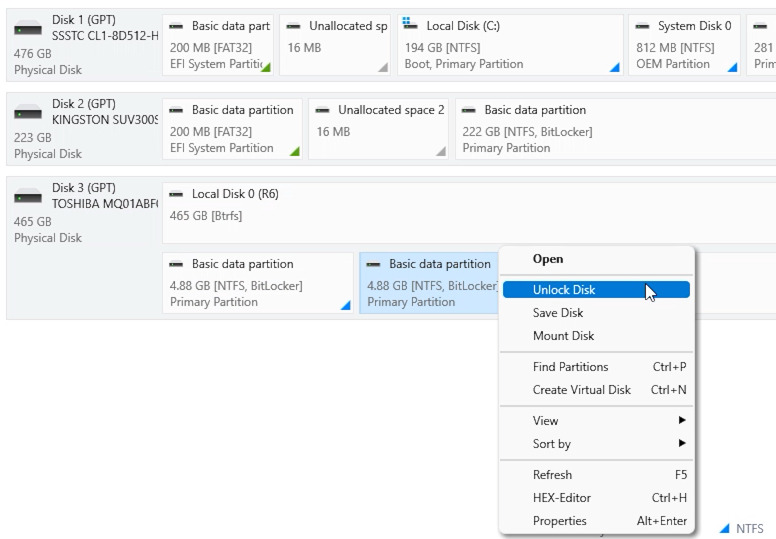Screen dimensions: 776x539
Task: Select Local Disk 0 (R6) Btrfs volume
Action: (469, 213)
